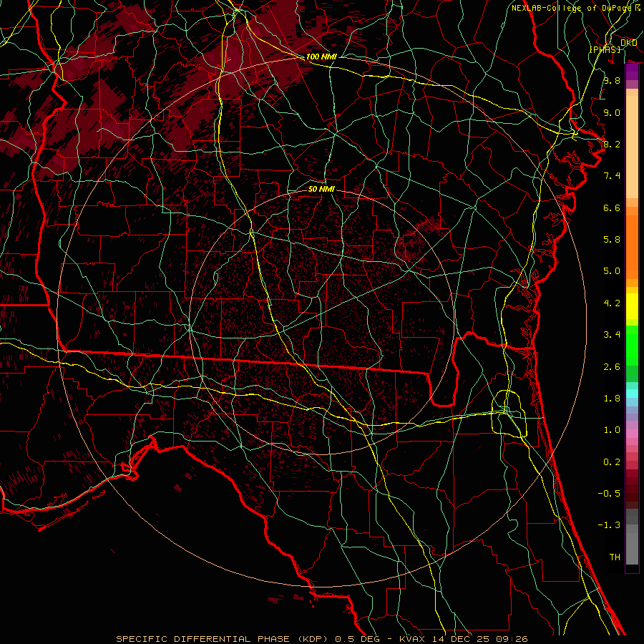Select the peach swatch near 9.0
The width and height of the screenshot is (644, 644).
click(x=632, y=112)
